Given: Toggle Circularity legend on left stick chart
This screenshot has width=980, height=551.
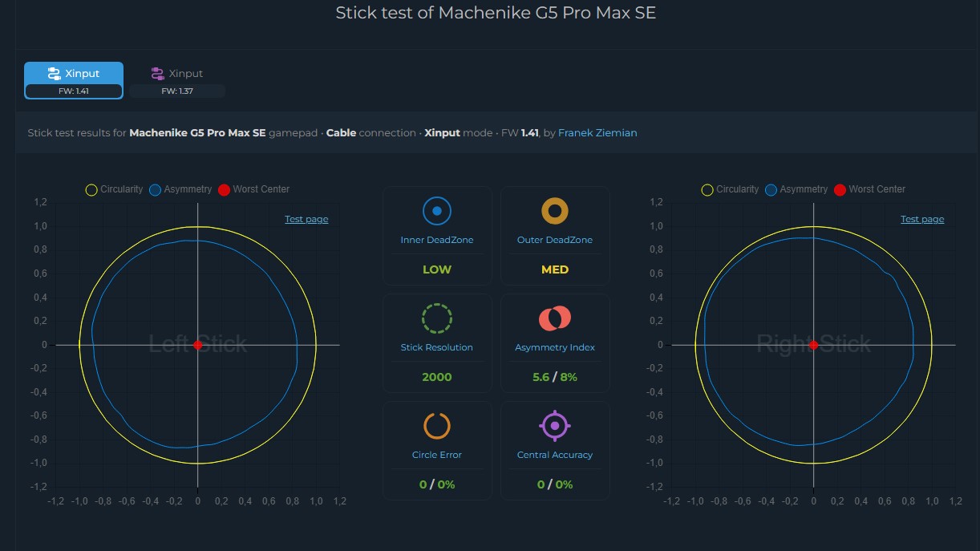Looking at the screenshot, I should coord(115,189).
